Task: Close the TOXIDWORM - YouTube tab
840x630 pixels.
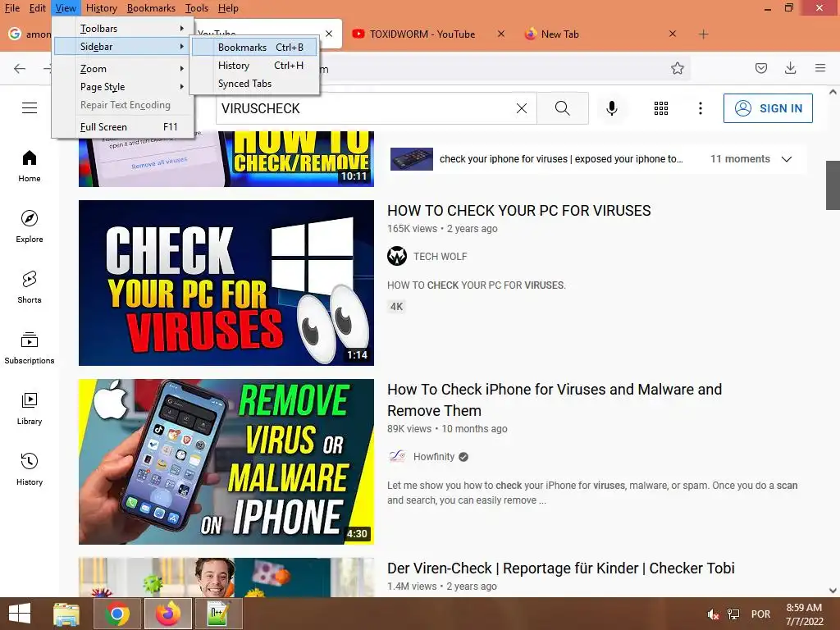Action: tap(501, 34)
